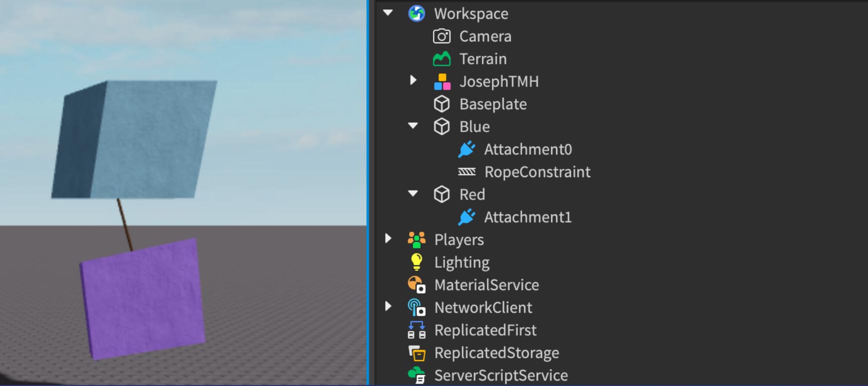
Task: Click the Red part cube icon
Action: coord(441,194)
